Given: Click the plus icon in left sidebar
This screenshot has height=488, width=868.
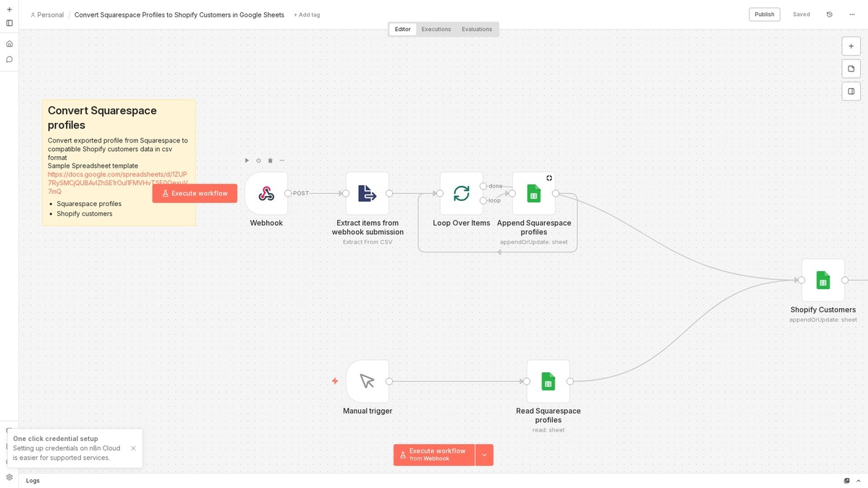Looking at the screenshot, I should (9, 9).
